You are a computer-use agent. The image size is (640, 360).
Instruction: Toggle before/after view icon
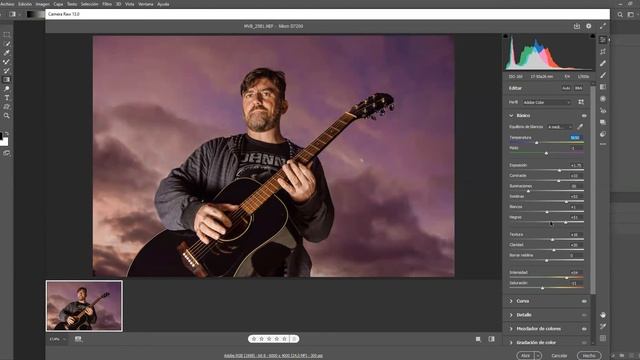[x=491, y=339]
